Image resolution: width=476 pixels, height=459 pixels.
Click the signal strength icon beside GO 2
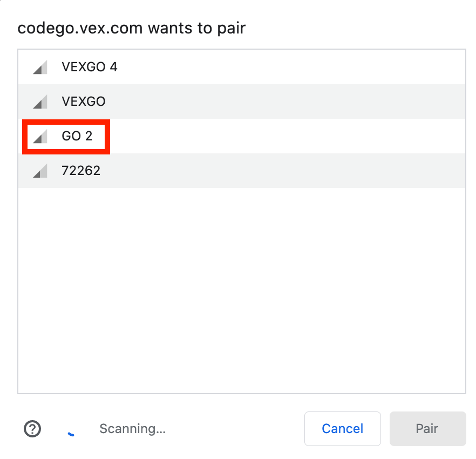coord(40,136)
